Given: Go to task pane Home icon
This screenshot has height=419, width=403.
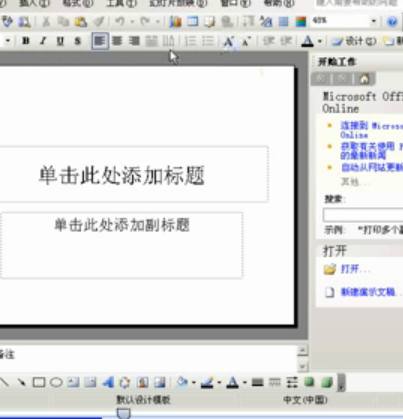Looking at the screenshot, I should pos(364,79).
